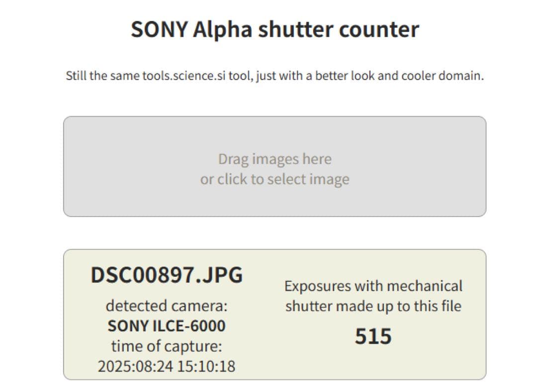537x392 pixels.
Task: Select the SONY ILCE-6000 camera name
Action: tap(167, 325)
